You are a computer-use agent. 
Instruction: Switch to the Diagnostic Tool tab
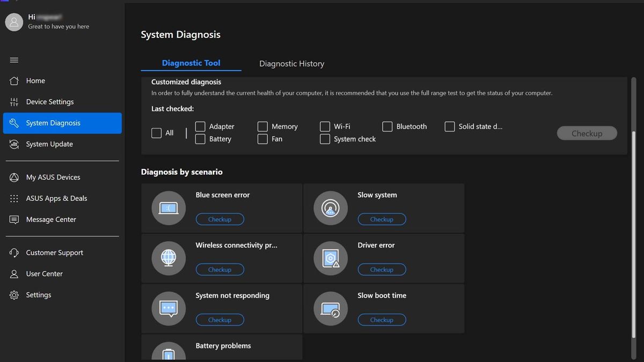[x=191, y=63]
